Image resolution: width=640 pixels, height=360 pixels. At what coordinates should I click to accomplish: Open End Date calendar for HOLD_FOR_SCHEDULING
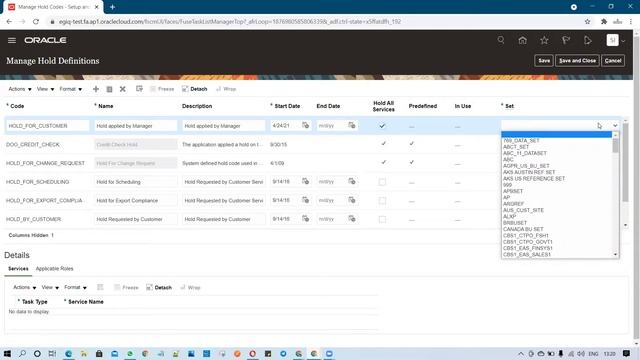(352, 181)
